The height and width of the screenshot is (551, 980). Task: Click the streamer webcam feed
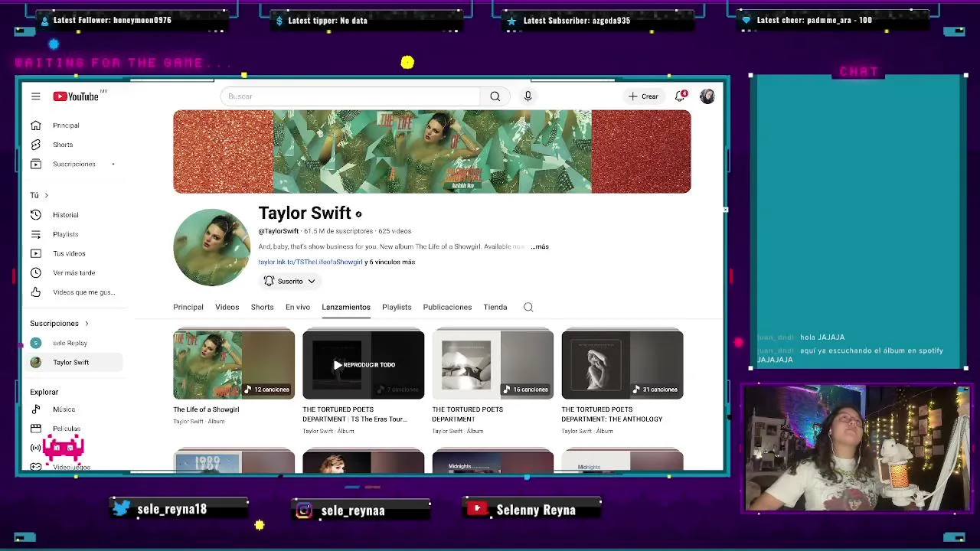(857, 448)
